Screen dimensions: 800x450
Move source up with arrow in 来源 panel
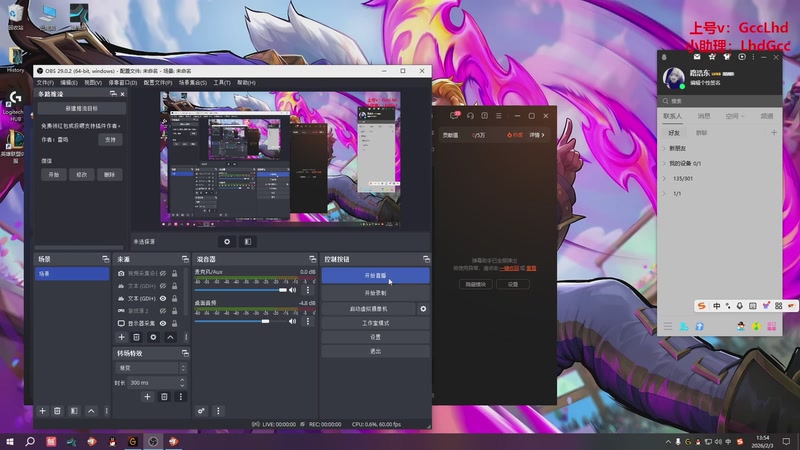pos(170,337)
